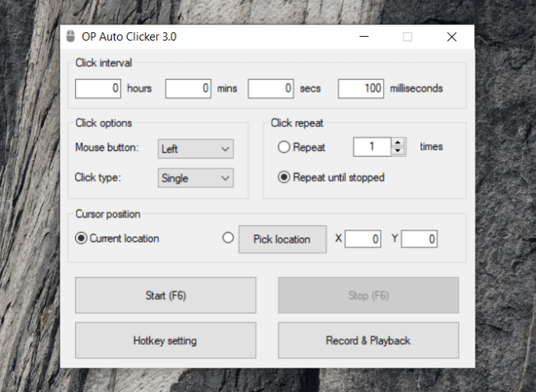This screenshot has width=536, height=392.
Task: Select the Repeat times radio button
Action: click(x=284, y=147)
